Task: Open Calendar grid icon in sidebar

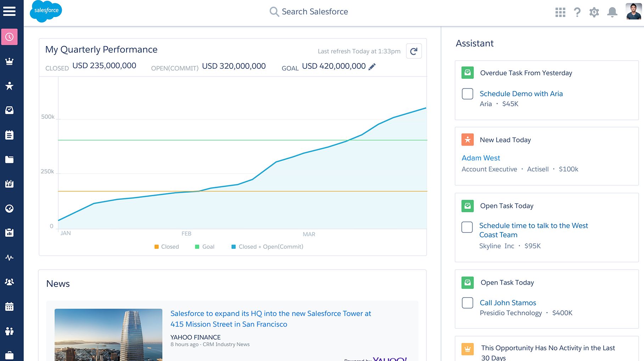Action: (9, 306)
